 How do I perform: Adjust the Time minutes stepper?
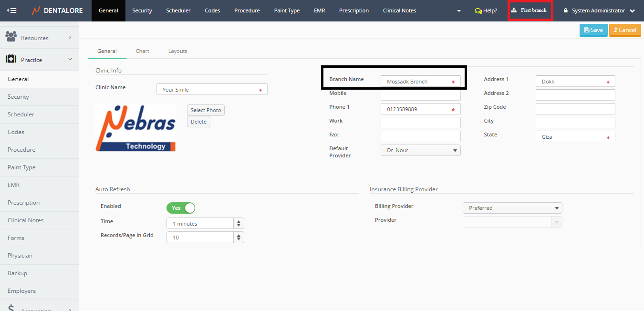(239, 224)
